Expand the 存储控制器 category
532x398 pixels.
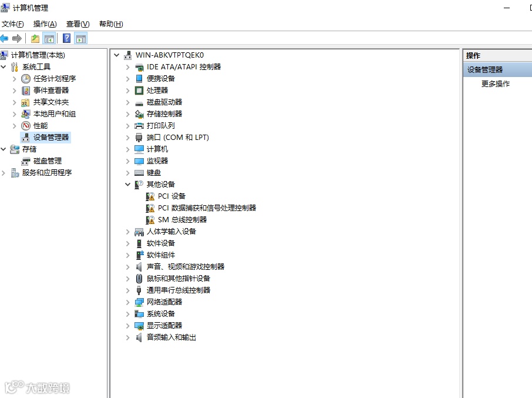click(x=128, y=114)
